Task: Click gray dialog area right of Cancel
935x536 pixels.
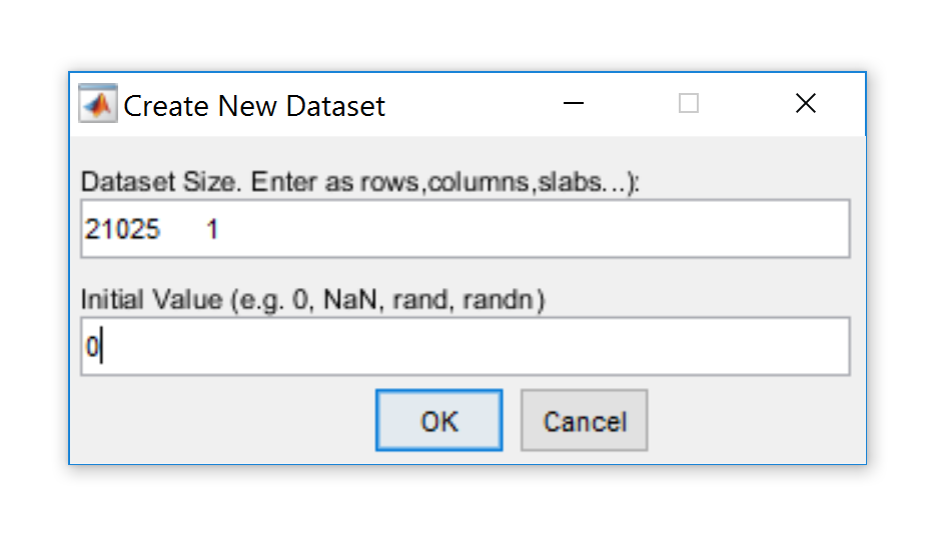Action: tap(750, 421)
